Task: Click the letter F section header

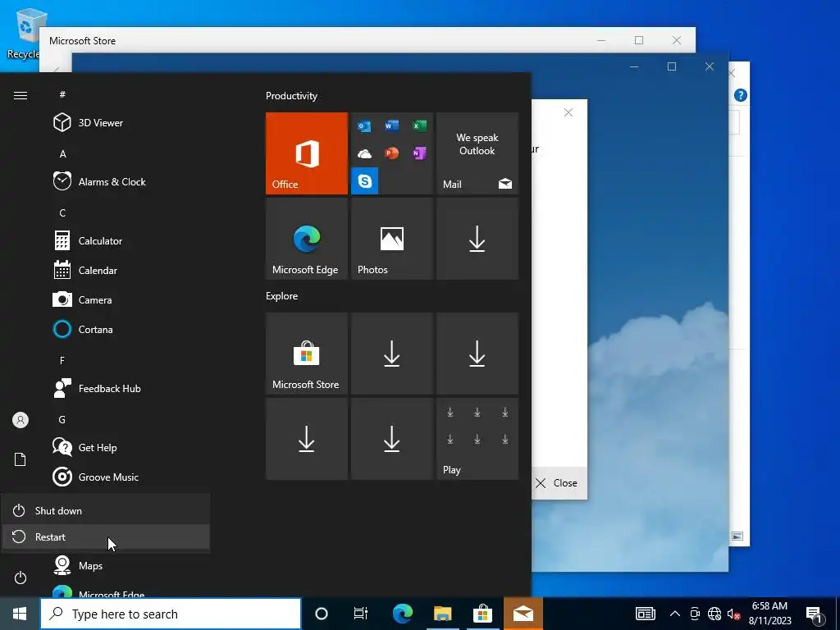Action: click(62, 361)
